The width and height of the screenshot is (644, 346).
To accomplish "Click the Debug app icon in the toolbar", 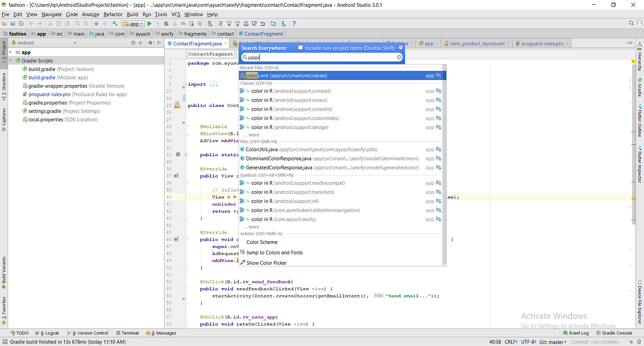I will point(166,23).
